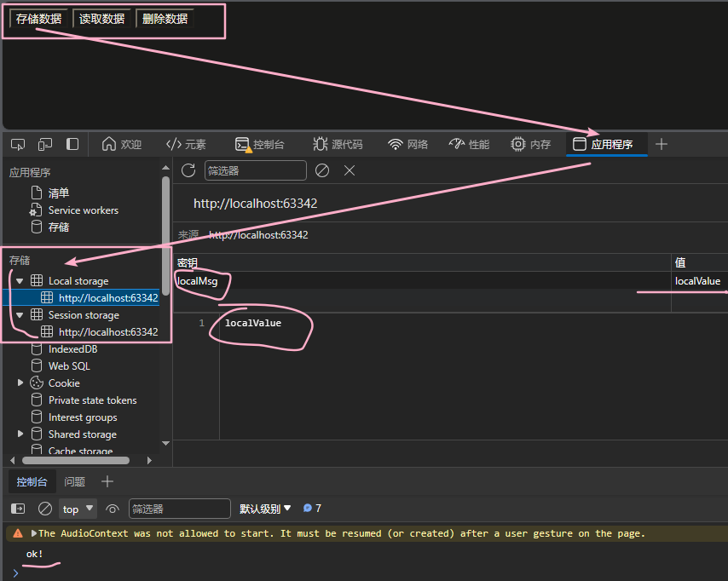Select Shared storage item
728x581 pixels.
83,434
